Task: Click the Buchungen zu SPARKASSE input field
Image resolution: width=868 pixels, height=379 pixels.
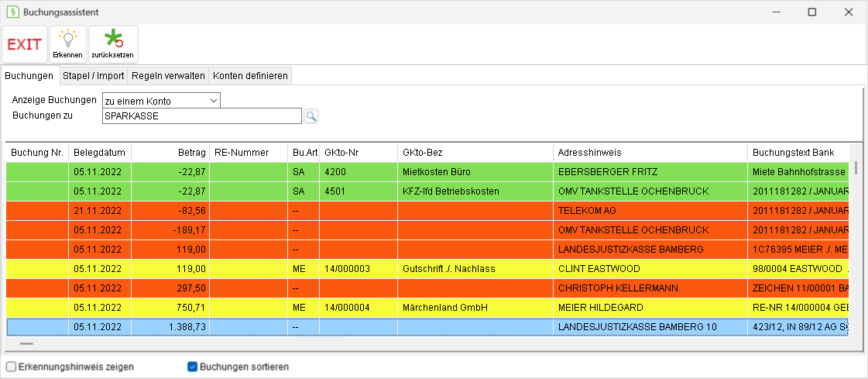Action: pyautogui.click(x=202, y=116)
